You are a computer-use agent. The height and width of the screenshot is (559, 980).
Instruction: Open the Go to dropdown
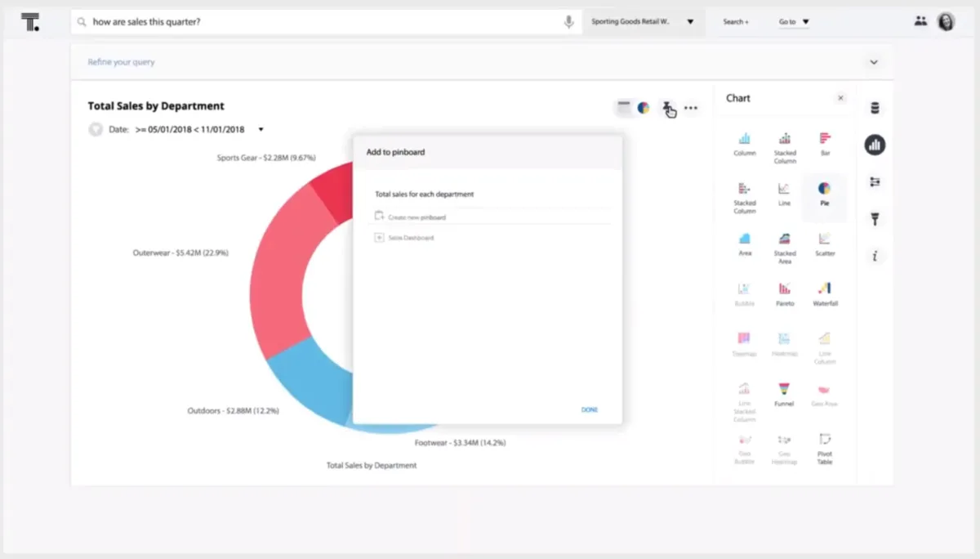[x=794, y=22]
